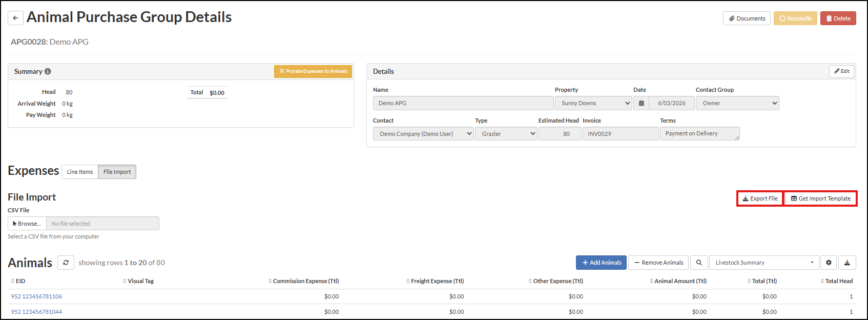Viewport: 868px width, 320px height.
Task: Browse for a CSV file
Action: click(x=27, y=224)
